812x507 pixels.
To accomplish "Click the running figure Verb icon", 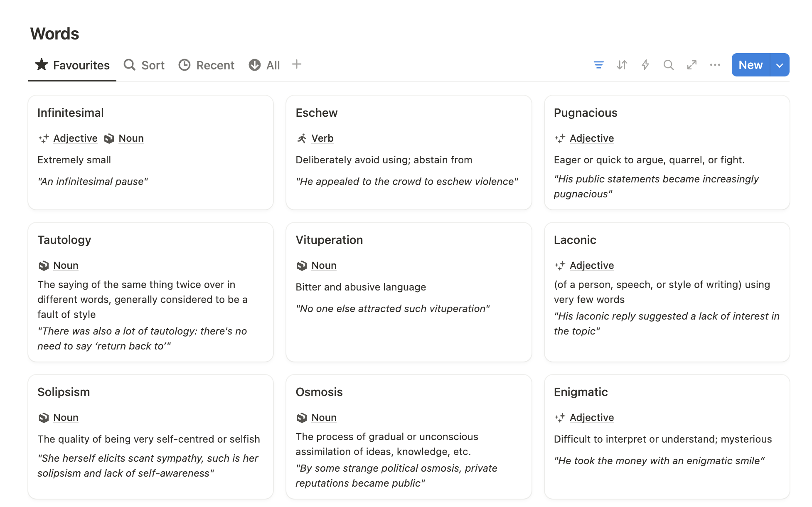I will pos(302,138).
